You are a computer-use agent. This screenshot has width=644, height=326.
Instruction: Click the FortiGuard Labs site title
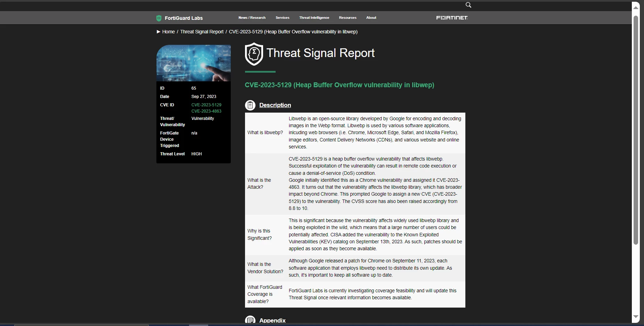point(184,18)
